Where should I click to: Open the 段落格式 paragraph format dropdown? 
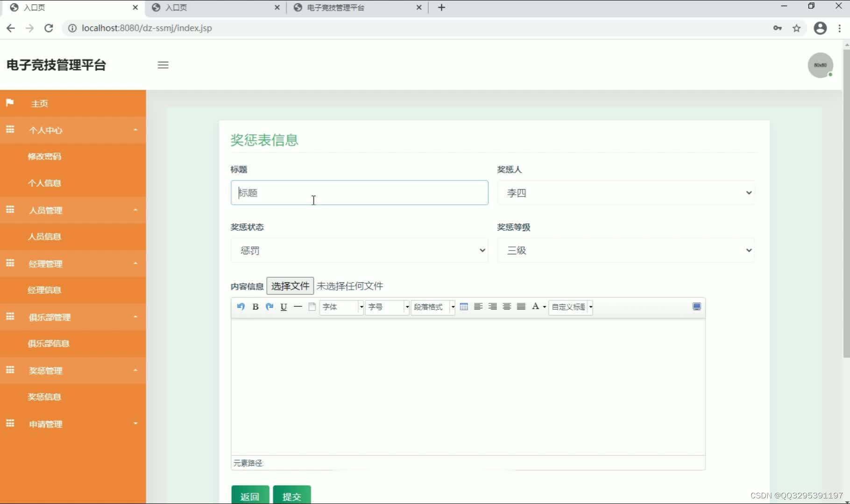pyautogui.click(x=433, y=307)
